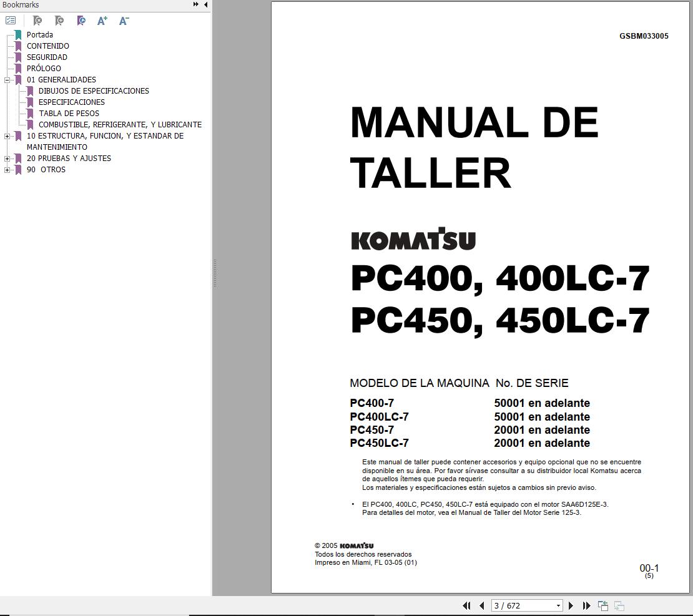Select the 90 OTROS bookmark label
693x616 pixels.
click(x=46, y=170)
